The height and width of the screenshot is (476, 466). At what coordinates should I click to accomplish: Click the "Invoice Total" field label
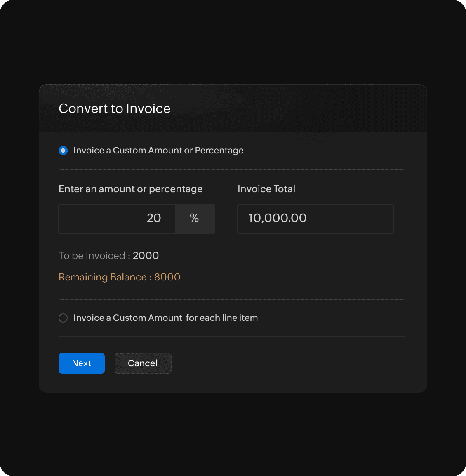(266, 189)
